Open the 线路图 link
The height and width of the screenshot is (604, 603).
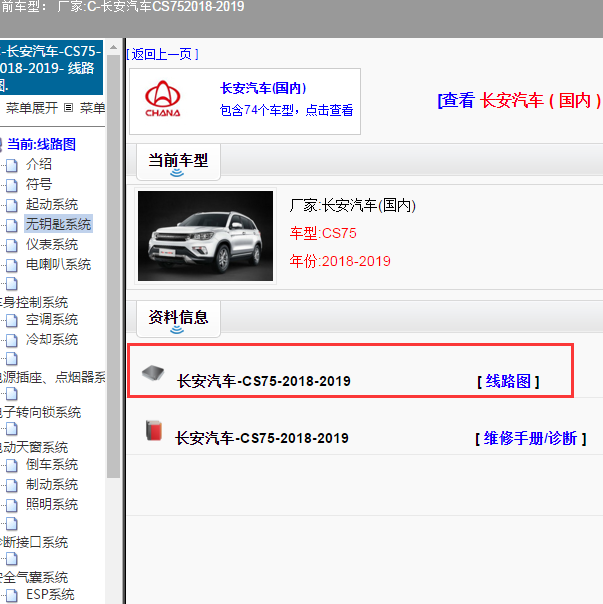coord(508,381)
